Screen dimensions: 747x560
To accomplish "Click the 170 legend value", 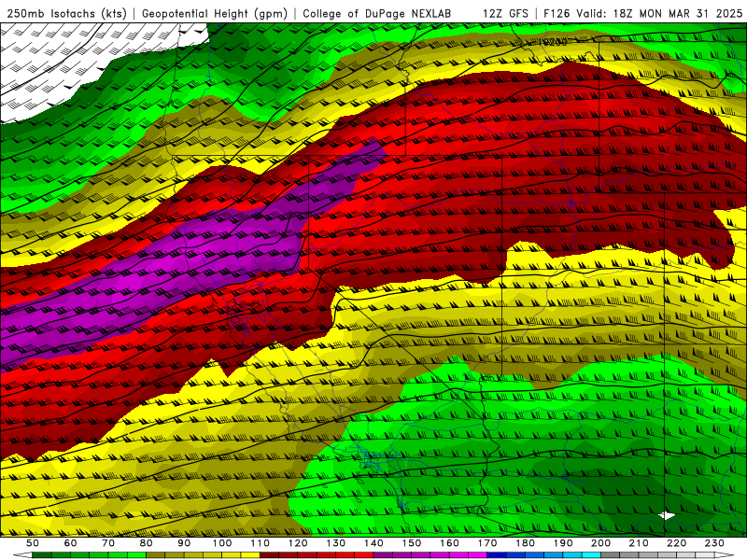I will pyautogui.click(x=487, y=543).
